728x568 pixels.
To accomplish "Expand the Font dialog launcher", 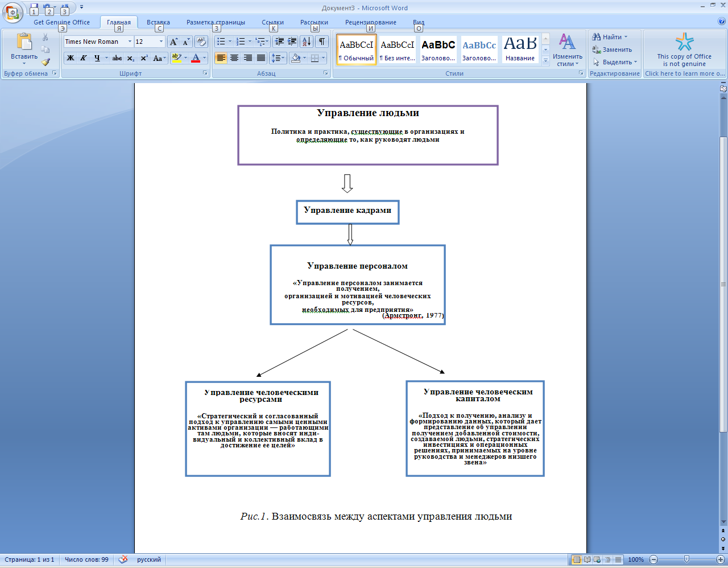I will point(205,73).
